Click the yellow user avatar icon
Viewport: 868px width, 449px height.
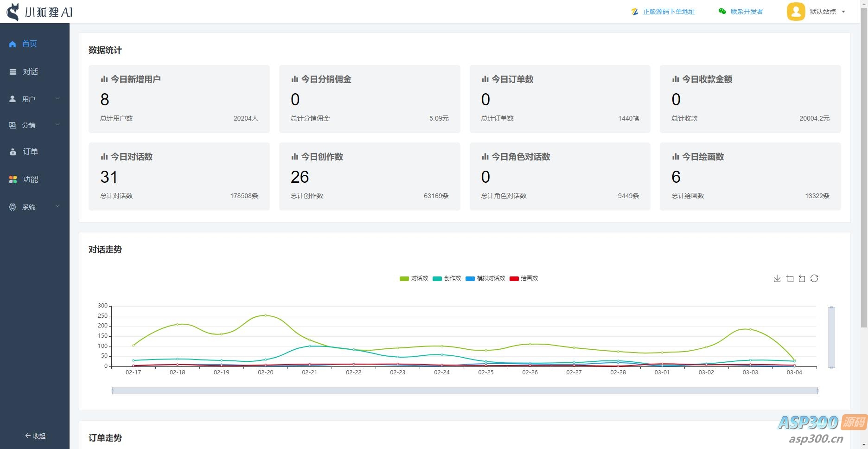(796, 12)
